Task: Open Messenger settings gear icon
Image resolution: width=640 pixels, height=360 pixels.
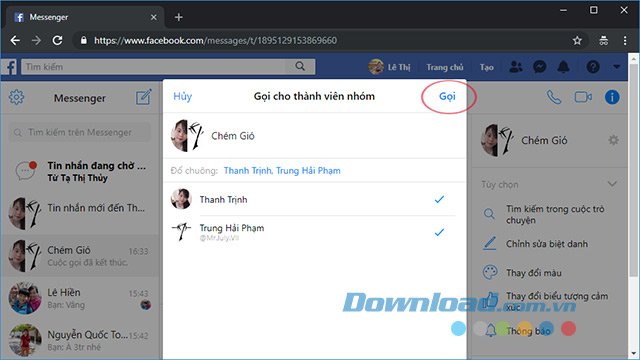Action: point(17,97)
